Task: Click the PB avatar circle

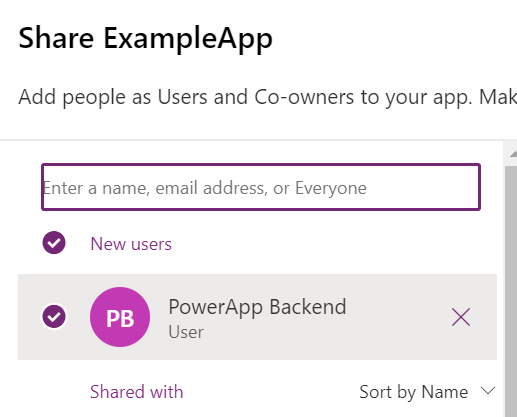Action: pyautogui.click(x=120, y=317)
